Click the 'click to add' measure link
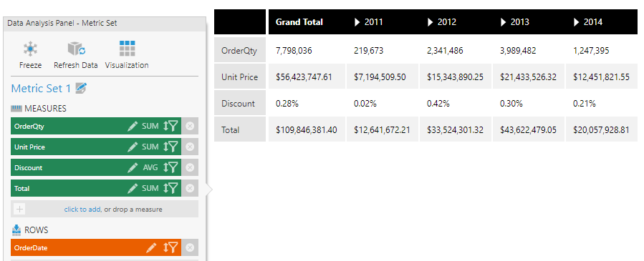 click(x=82, y=210)
